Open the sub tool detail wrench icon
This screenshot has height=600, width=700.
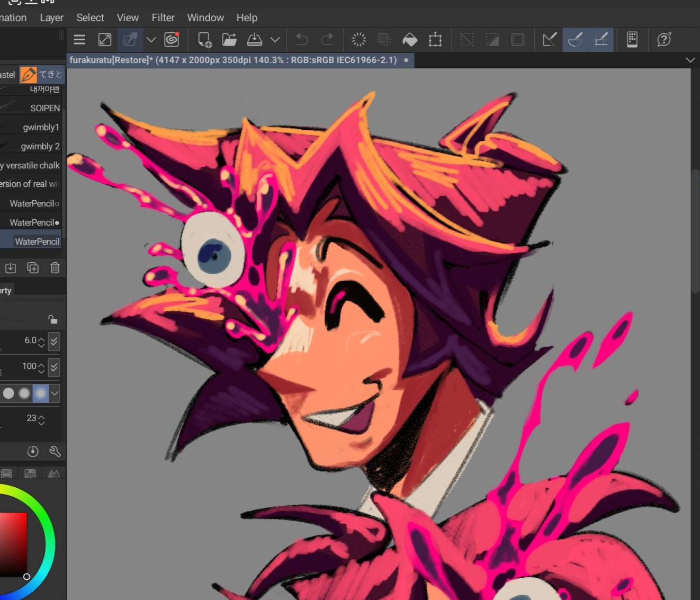55,451
